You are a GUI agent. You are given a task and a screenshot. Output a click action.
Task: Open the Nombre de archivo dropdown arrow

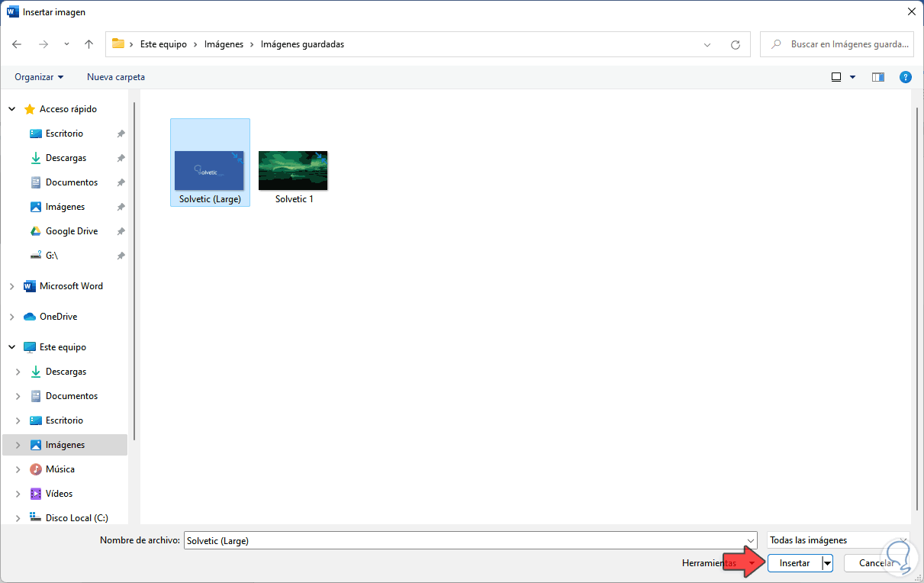749,540
